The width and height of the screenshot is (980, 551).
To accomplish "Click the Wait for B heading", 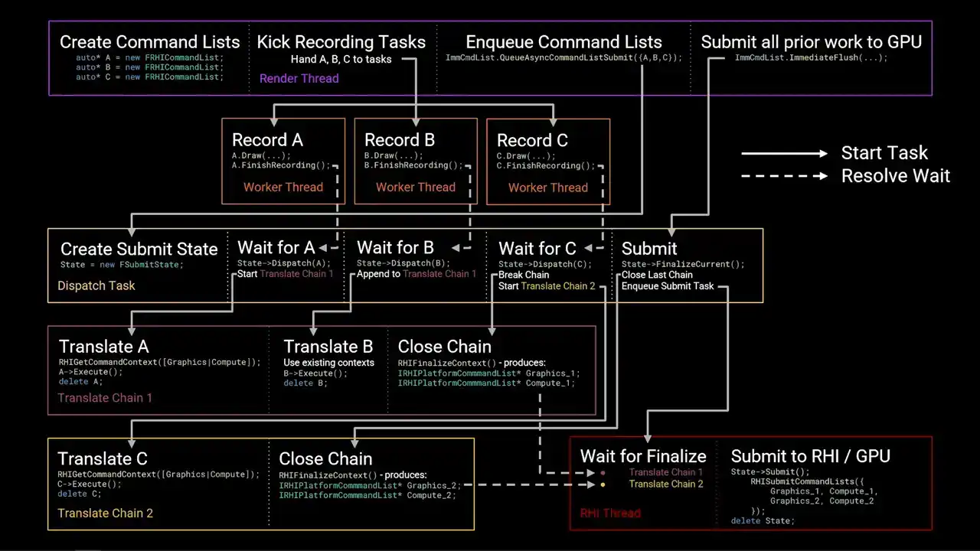I will [x=395, y=247].
